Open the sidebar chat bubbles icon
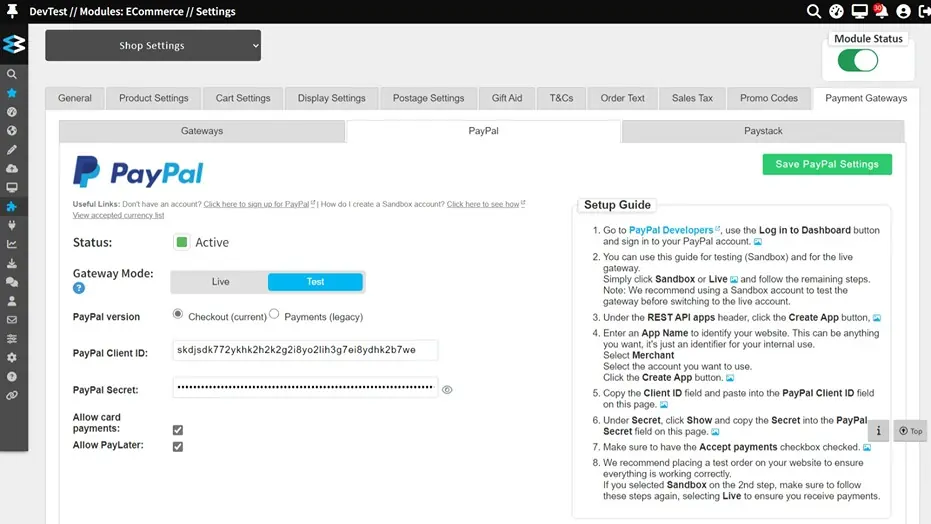The height and width of the screenshot is (524, 931). coord(12,282)
